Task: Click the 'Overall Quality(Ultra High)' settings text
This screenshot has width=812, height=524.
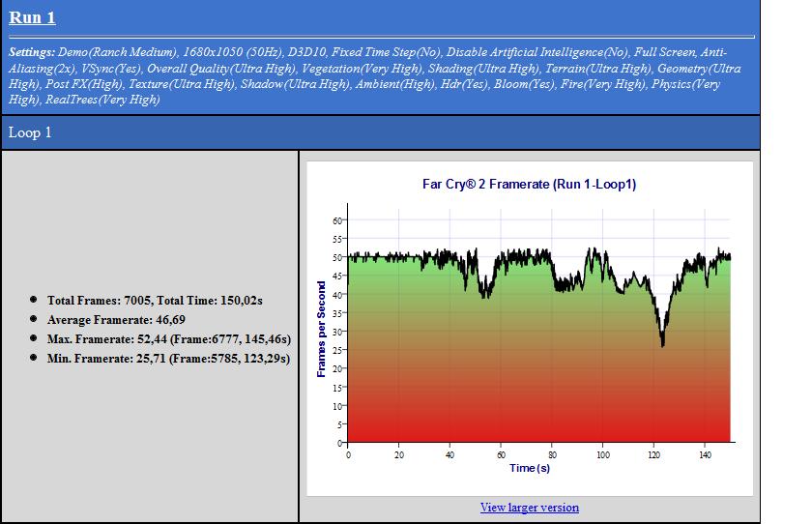Action: 221,69
